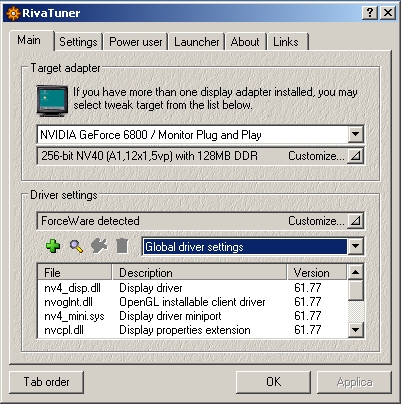
Task: Click the Global driver settings combo box
Action: [253, 247]
